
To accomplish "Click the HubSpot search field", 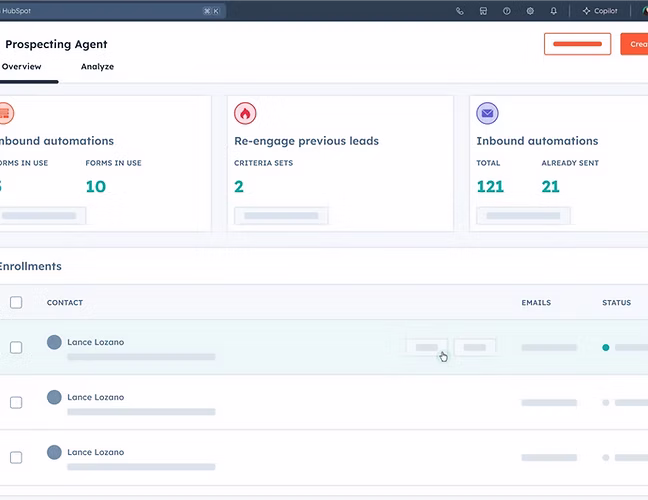I will point(112,11).
